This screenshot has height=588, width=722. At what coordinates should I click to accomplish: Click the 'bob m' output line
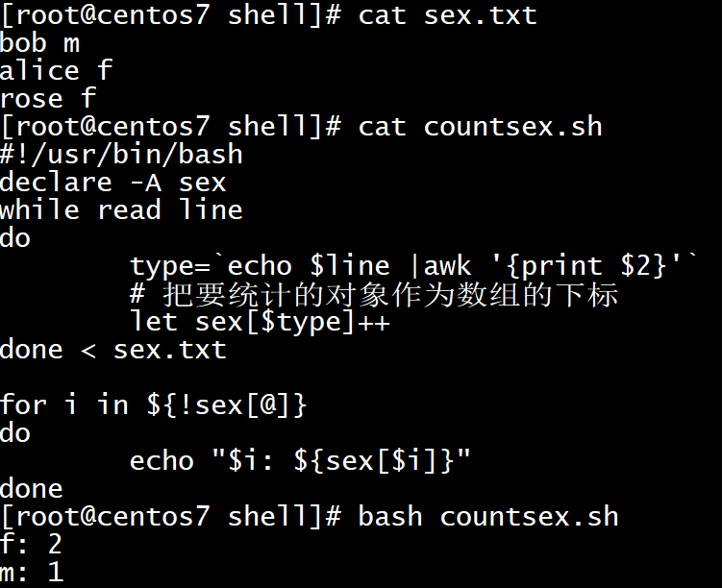coord(40,43)
